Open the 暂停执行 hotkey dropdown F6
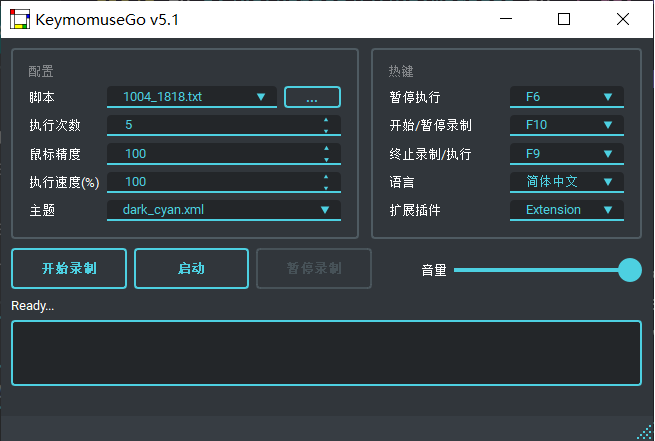 pos(566,97)
